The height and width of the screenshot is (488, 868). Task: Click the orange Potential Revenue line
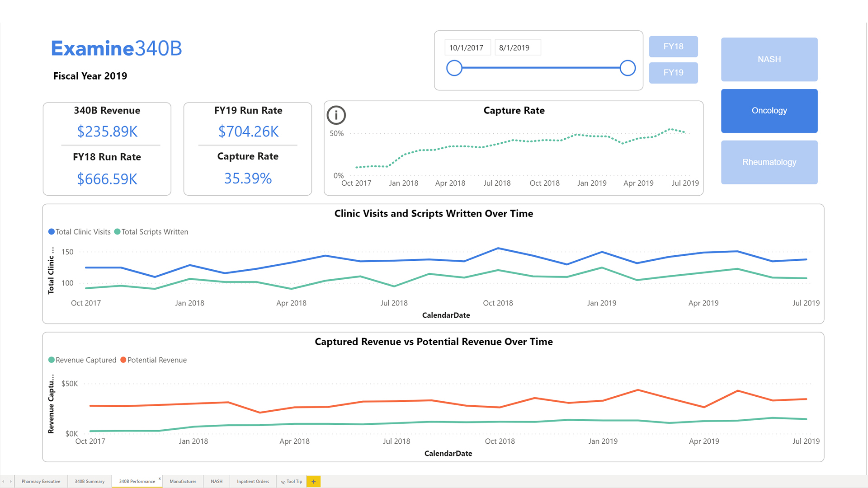431,400
